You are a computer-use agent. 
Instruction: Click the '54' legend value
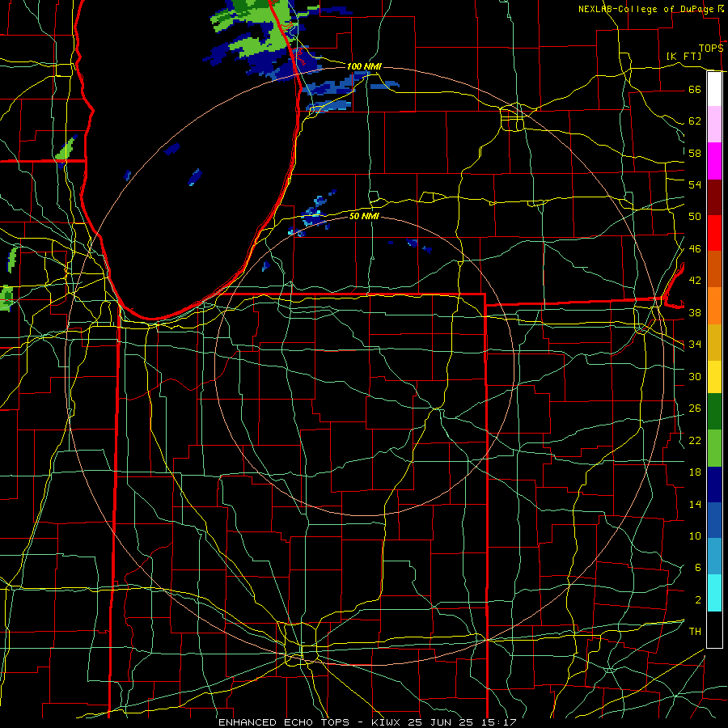tap(695, 184)
